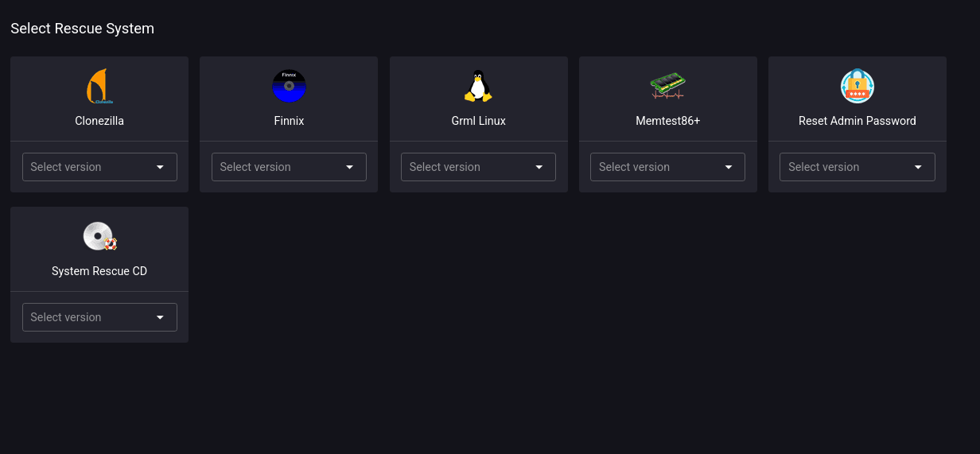Screen dimensions: 980x454
Task: Click the Memtest86+ RAM module icon
Action: (667, 86)
